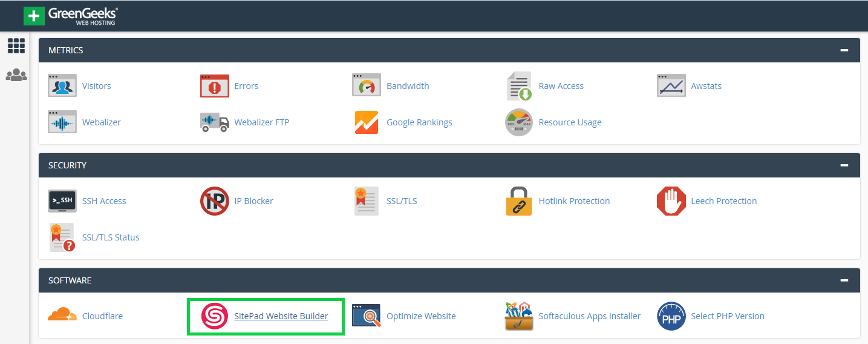
Task: Open the Visitors link
Action: 97,86
